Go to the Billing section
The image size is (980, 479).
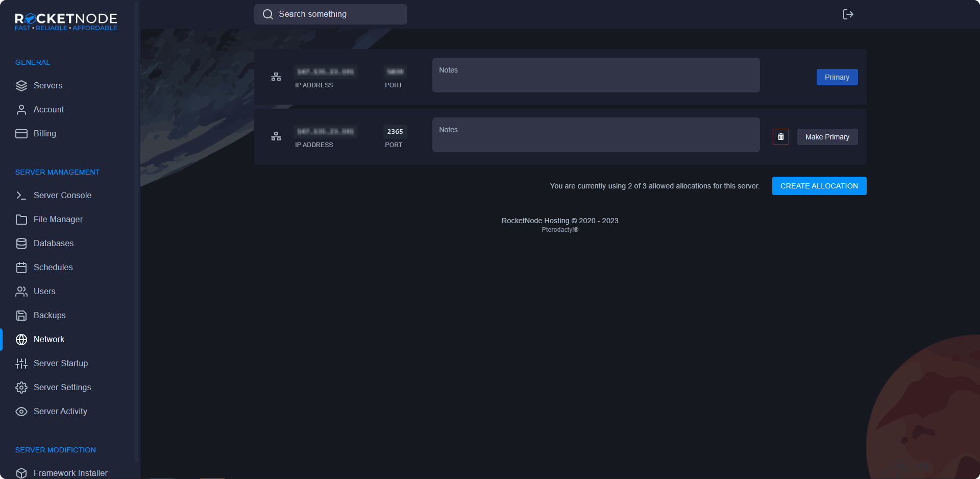click(x=45, y=134)
